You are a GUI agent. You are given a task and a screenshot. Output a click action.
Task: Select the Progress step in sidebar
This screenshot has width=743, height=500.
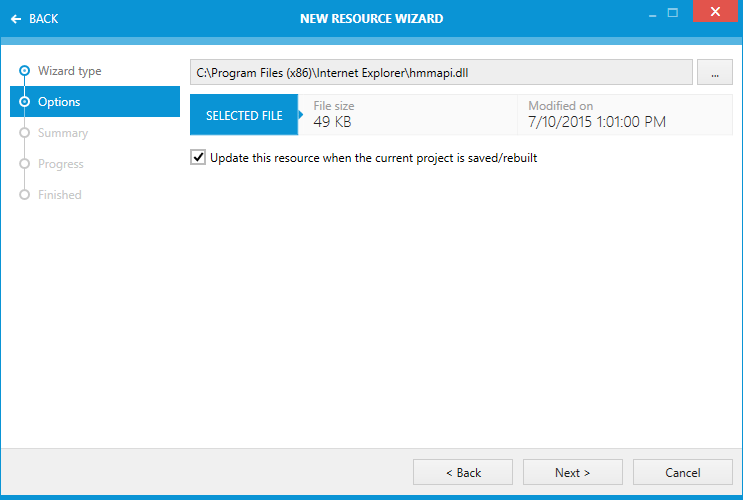60,164
